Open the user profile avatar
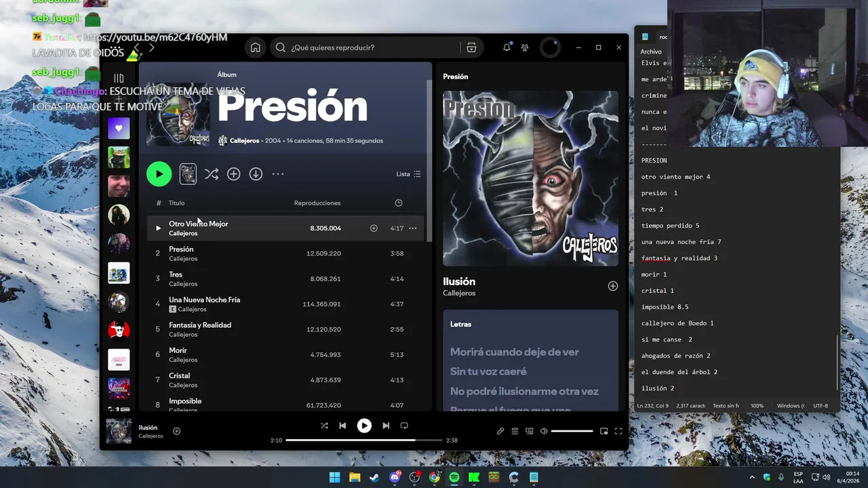The height and width of the screenshot is (488, 868). point(550,47)
